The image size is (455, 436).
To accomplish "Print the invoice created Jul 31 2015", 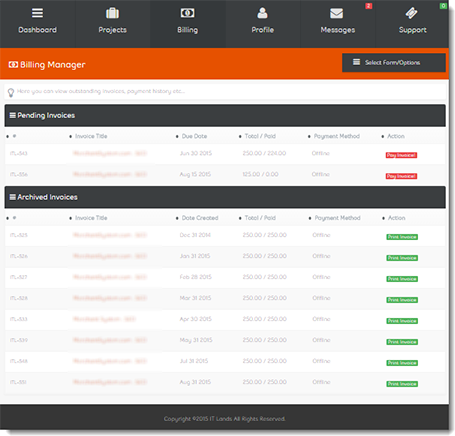I will point(402,363).
